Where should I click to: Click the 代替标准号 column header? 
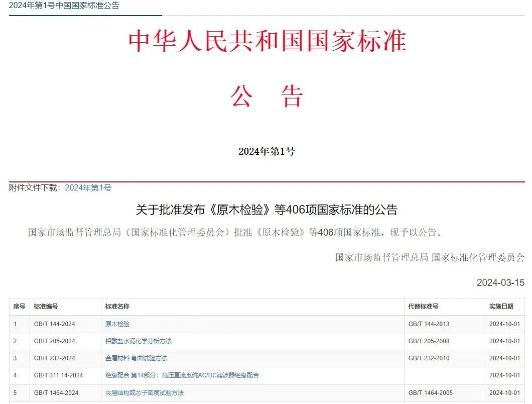[x=423, y=307]
